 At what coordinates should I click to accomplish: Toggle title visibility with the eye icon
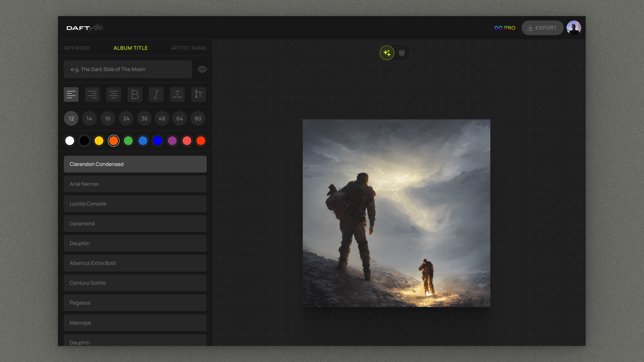coord(202,69)
